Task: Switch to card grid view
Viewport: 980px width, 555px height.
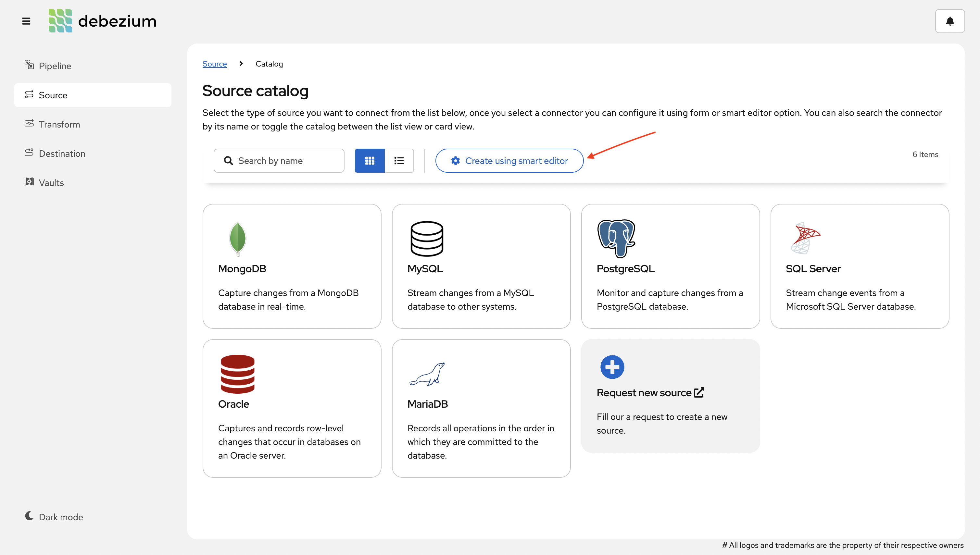Action: 370,160
